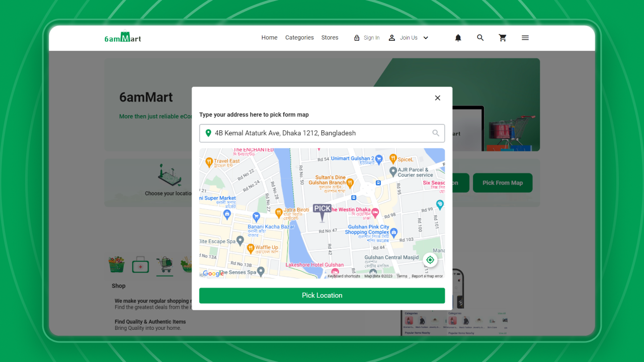The width and height of the screenshot is (644, 362).
Task: Click the Pick From Map button behind dialog
Action: point(503,183)
